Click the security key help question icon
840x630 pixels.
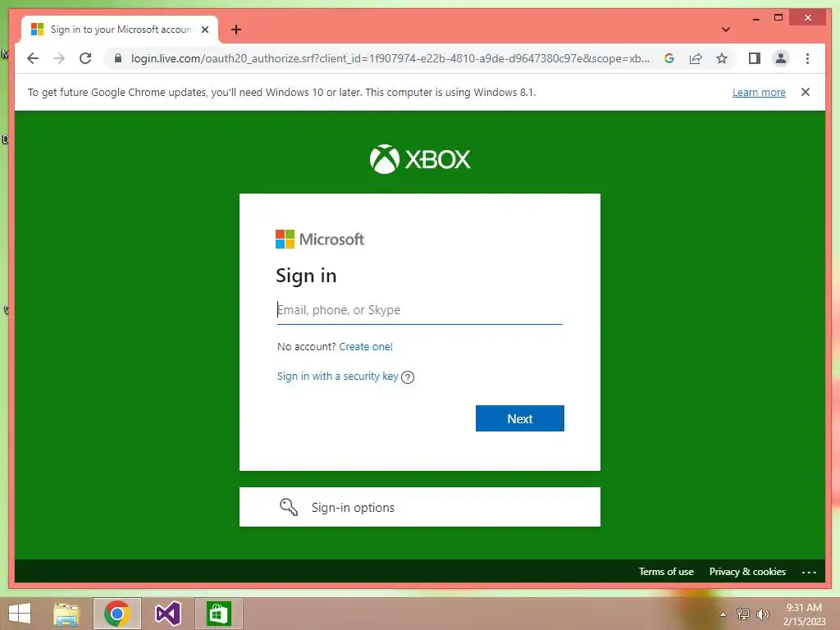[408, 377]
